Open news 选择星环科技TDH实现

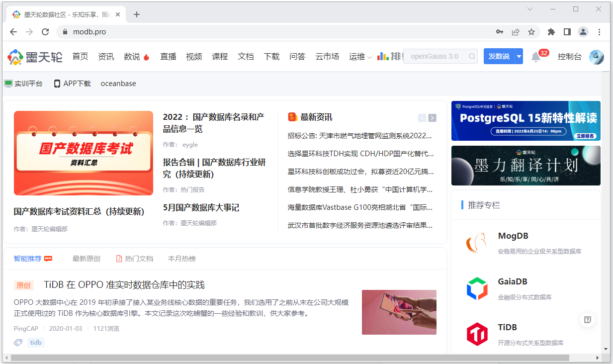[361, 153]
